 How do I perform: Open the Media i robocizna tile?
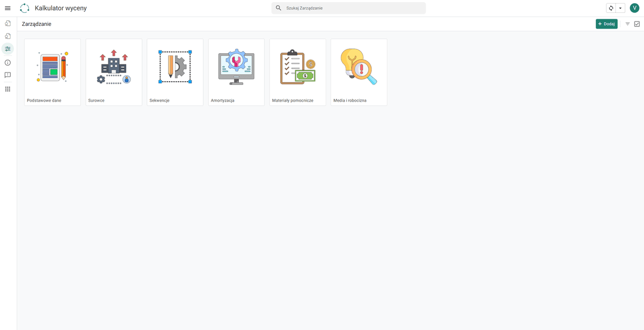(358, 72)
